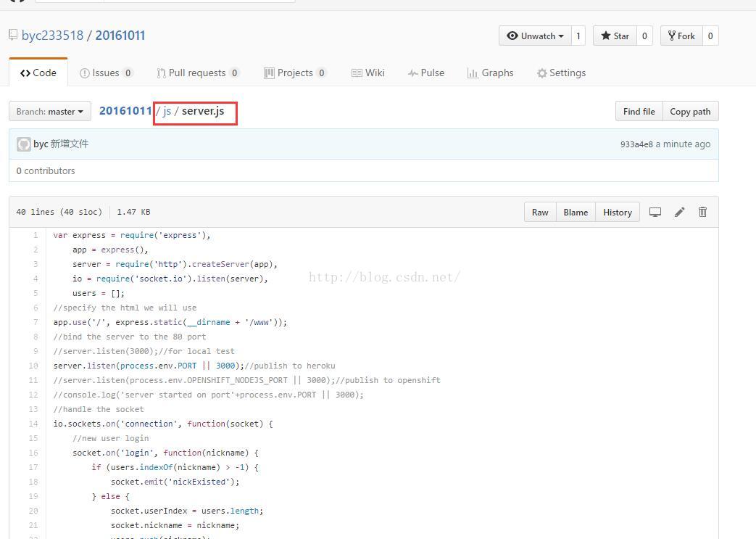Screen dimensions: 756x539
Task: Open the Blame view
Action: coord(576,213)
